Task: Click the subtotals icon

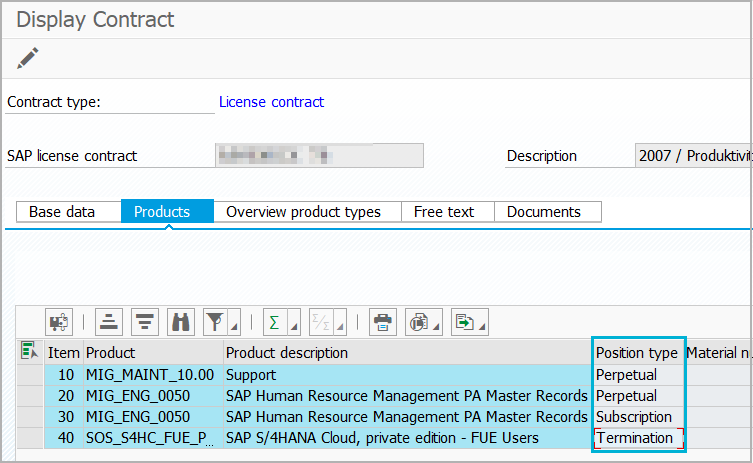Action: coord(320,322)
